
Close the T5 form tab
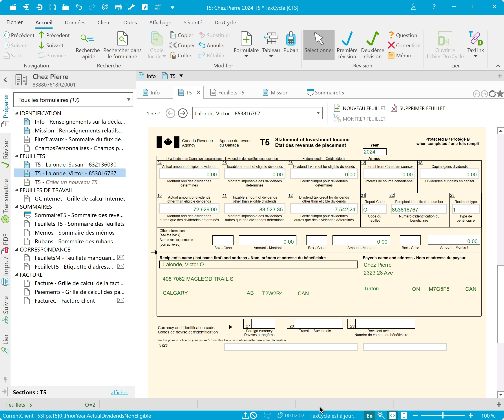point(199,92)
